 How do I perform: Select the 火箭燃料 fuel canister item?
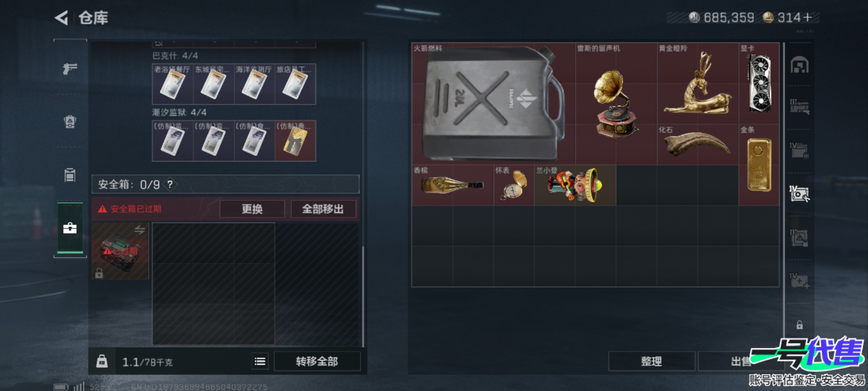tap(493, 104)
